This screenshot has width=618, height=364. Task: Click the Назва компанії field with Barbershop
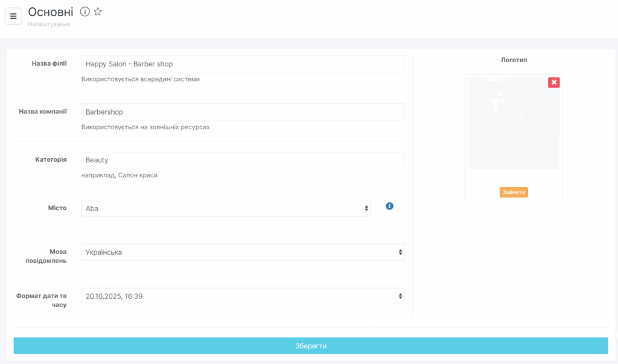click(243, 112)
